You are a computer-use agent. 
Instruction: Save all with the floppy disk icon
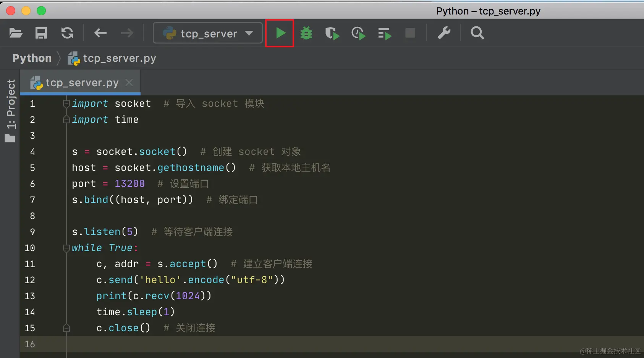[41, 33]
